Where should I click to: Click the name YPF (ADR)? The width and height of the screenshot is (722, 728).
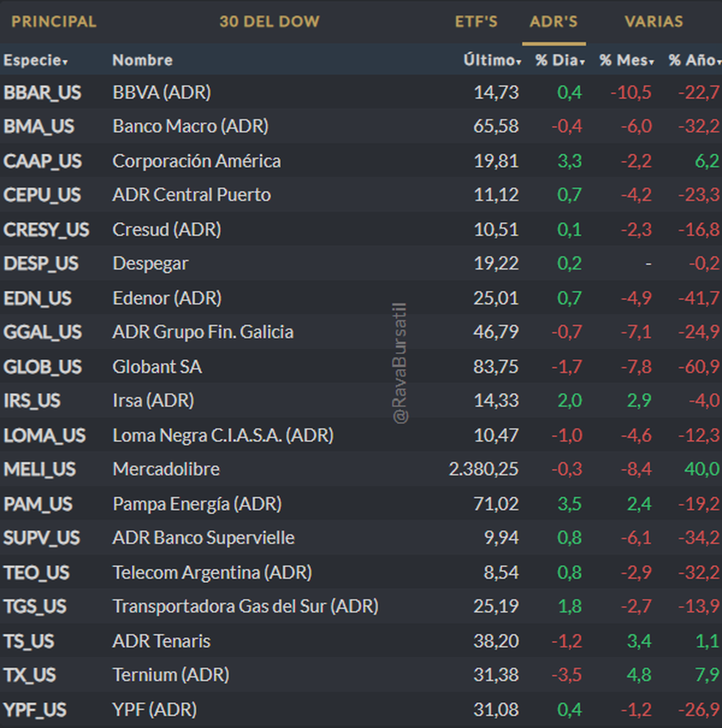[155, 710]
